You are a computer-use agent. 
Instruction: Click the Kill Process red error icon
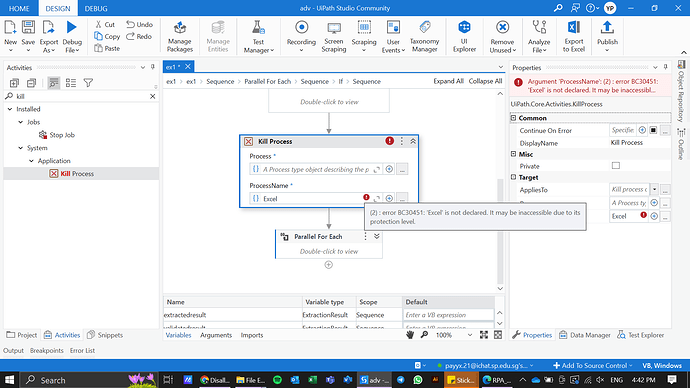click(x=389, y=141)
